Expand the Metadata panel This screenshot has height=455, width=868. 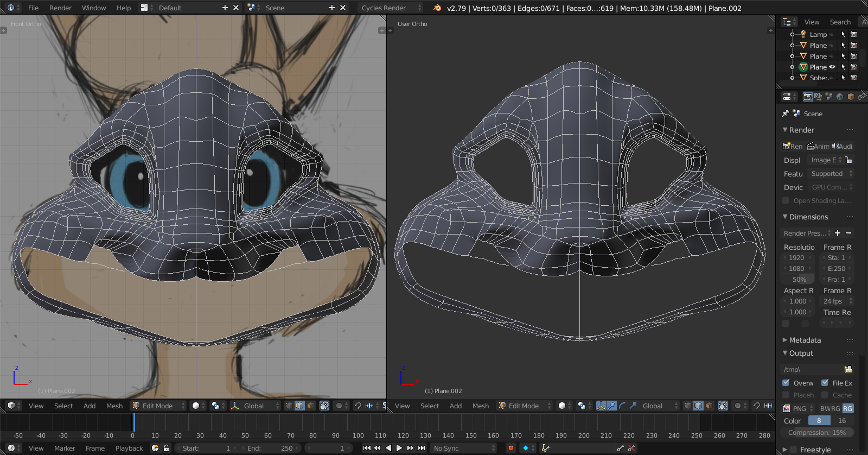tap(785, 340)
